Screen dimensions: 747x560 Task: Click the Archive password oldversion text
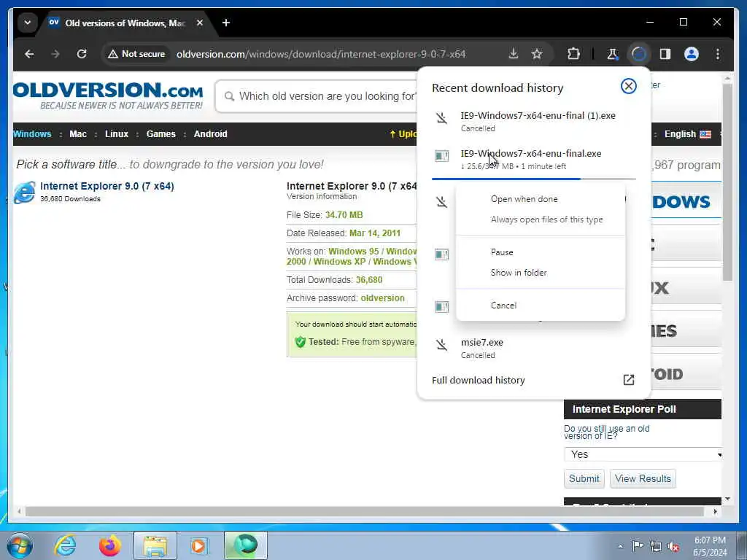(x=345, y=298)
